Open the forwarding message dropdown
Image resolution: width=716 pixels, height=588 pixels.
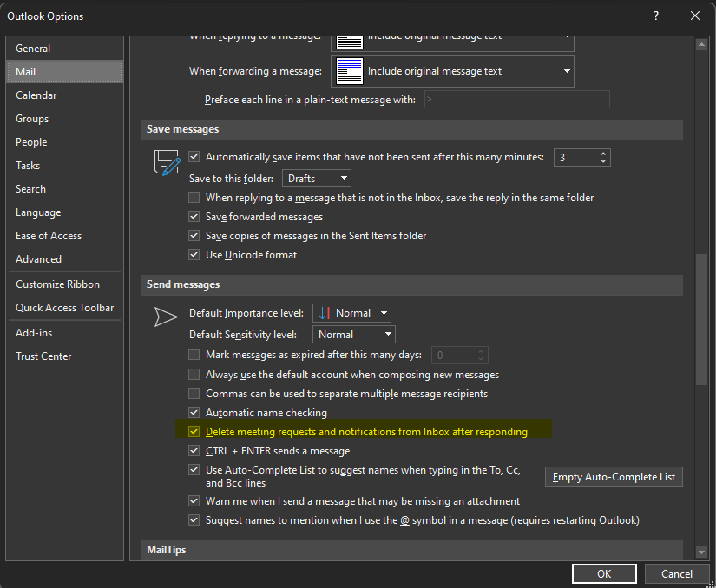[x=452, y=71]
